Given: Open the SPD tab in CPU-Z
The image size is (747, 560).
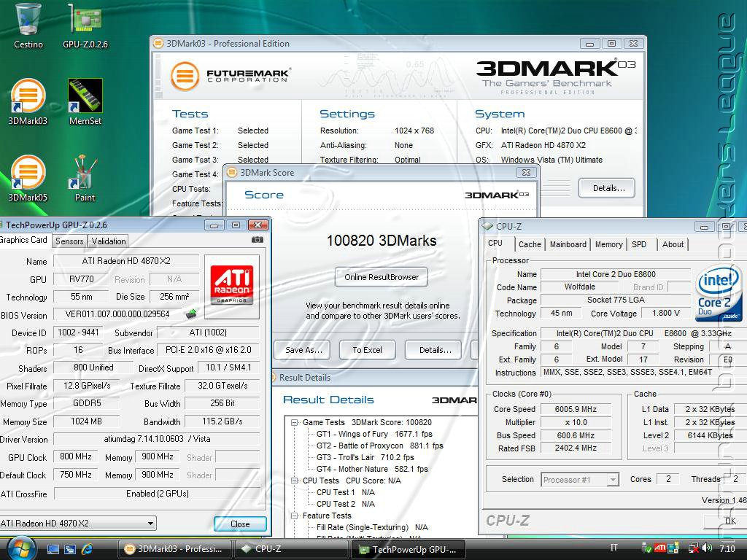Looking at the screenshot, I should click(639, 244).
